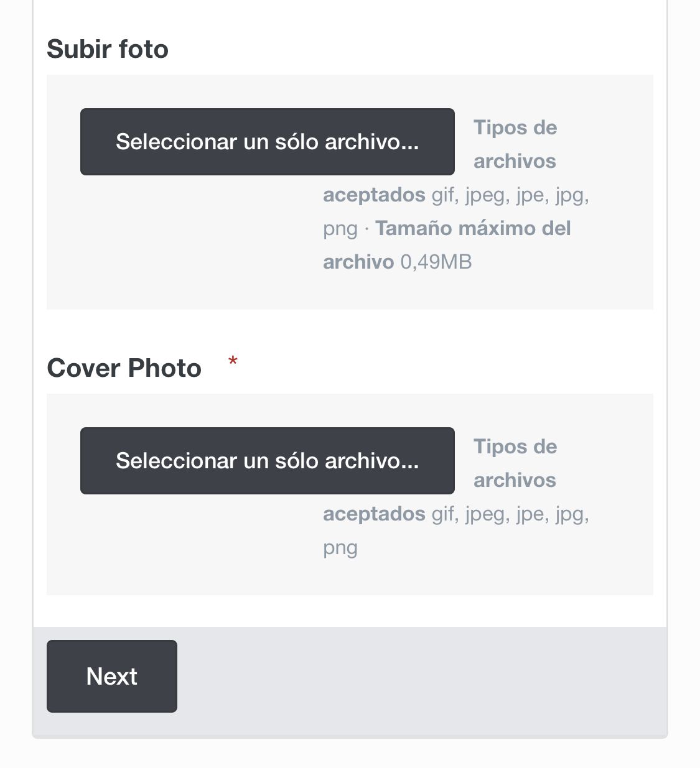Click "Tipos de" text in Cover Photo section
Viewport: 700px width, 768px height.
(515, 446)
